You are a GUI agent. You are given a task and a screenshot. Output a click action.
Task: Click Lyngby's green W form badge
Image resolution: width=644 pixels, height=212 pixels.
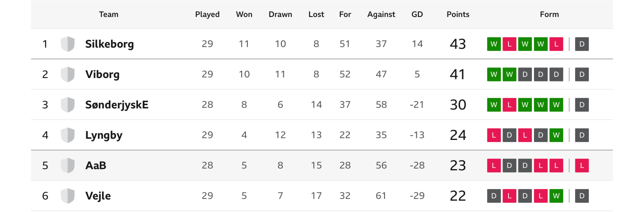click(x=556, y=135)
